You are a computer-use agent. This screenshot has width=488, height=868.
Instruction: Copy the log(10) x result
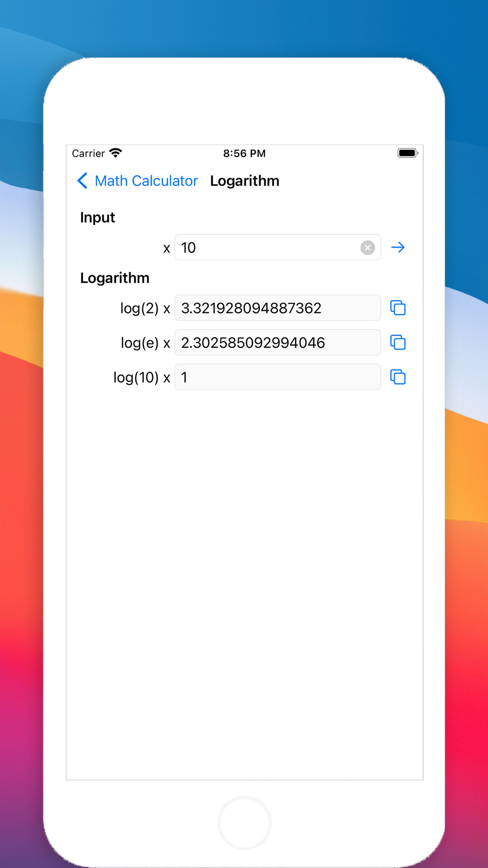click(x=398, y=377)
